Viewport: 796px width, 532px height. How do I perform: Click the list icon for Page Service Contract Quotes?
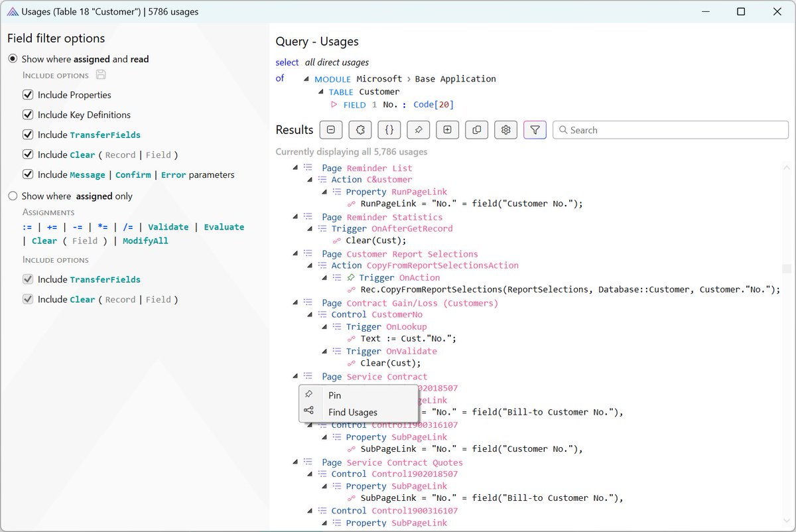click(x=308, y=462)
